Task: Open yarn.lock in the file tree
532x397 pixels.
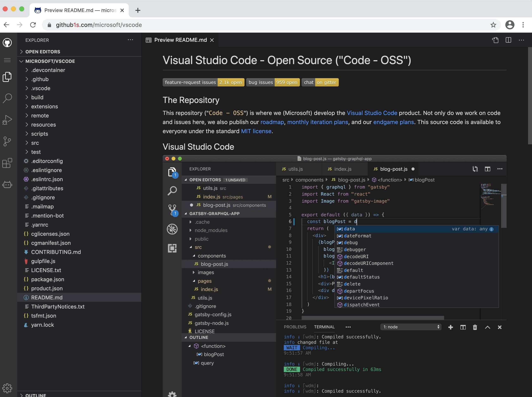Action: [x=79, y=325]
